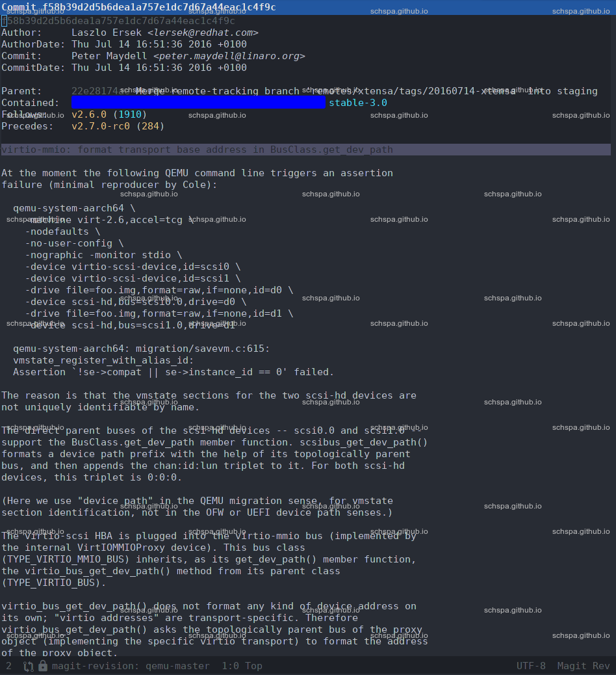Viewport: 616px width, 675px height.
Task: Click the line with id=scsi1 device
Action: click(133, 278)
